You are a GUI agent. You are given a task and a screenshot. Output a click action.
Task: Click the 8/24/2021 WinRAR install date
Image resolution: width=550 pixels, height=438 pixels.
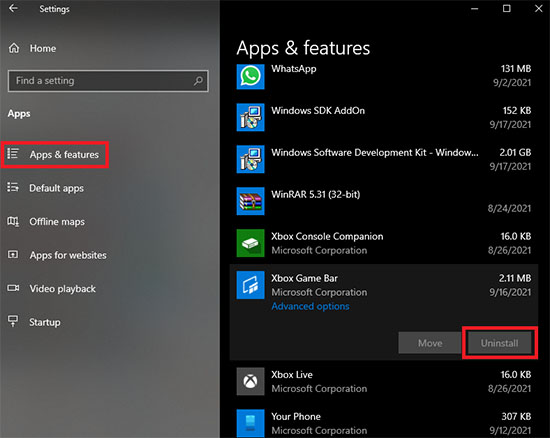click(x=509, y=208)
